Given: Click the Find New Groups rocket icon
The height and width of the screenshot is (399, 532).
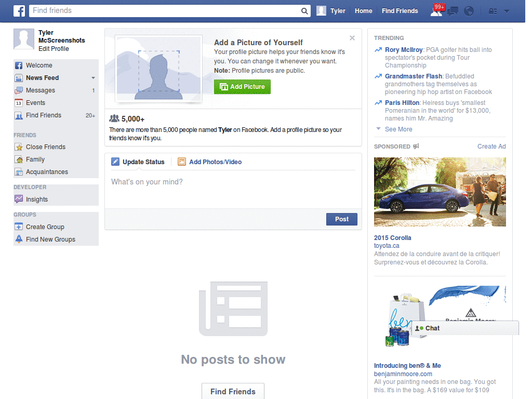Looking at the screenshot, I should tap(19, 239).
